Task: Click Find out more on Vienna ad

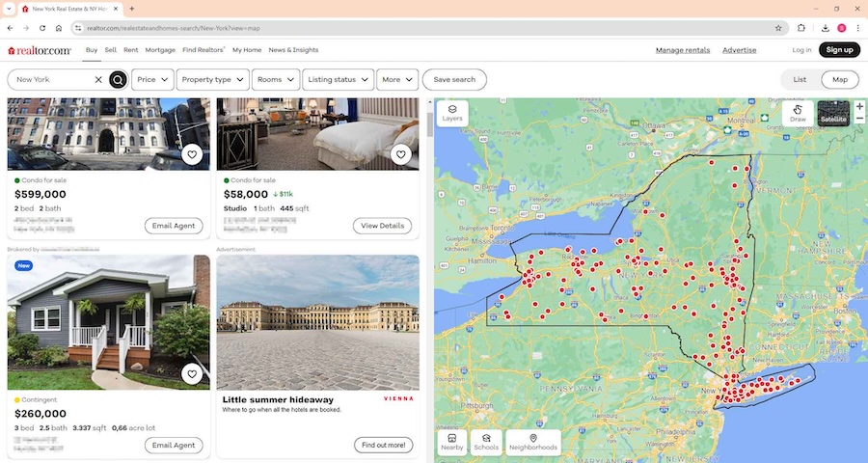Action: (x=383, y=446)
